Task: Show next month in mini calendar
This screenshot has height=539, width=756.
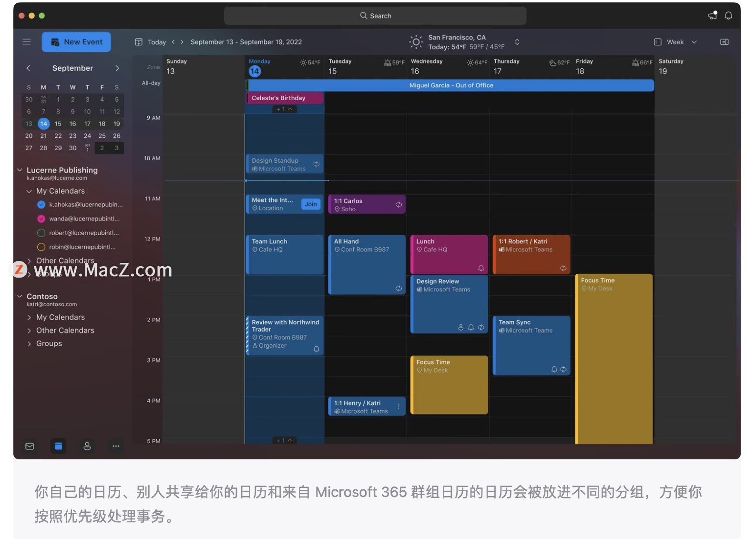Action: tap(117, 68)
